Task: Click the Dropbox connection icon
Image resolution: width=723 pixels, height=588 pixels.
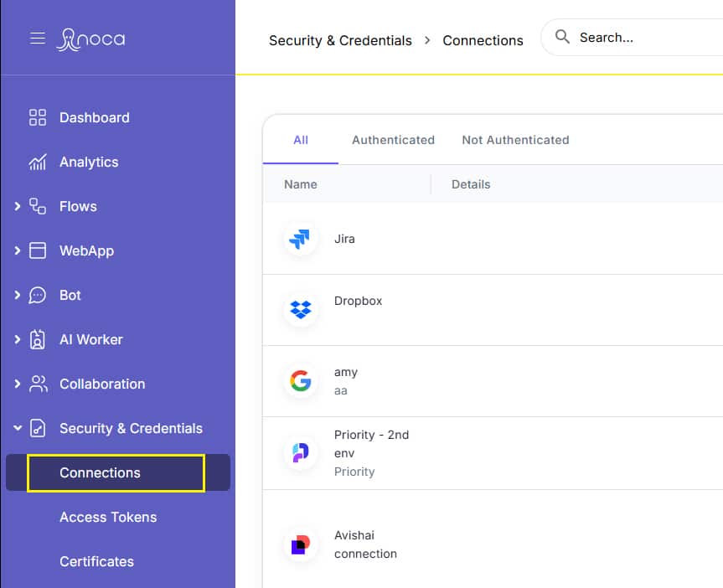Action: [300, 310]
